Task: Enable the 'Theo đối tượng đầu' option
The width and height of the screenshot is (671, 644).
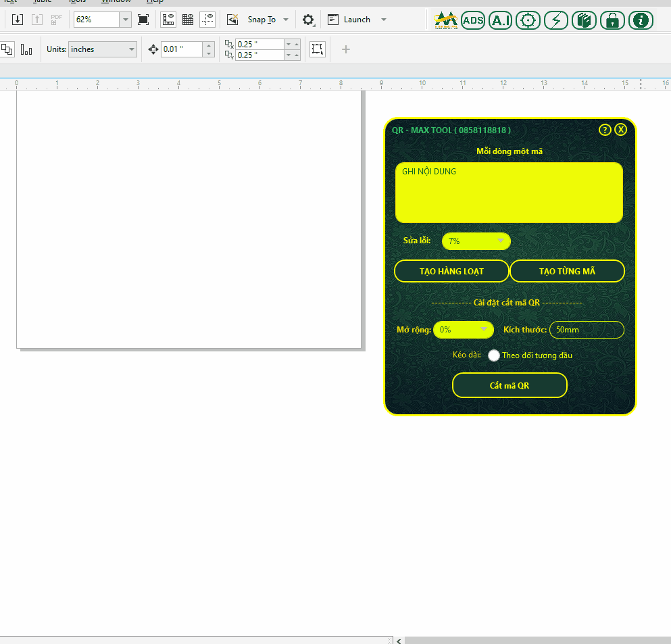Action: click(494, 355)
